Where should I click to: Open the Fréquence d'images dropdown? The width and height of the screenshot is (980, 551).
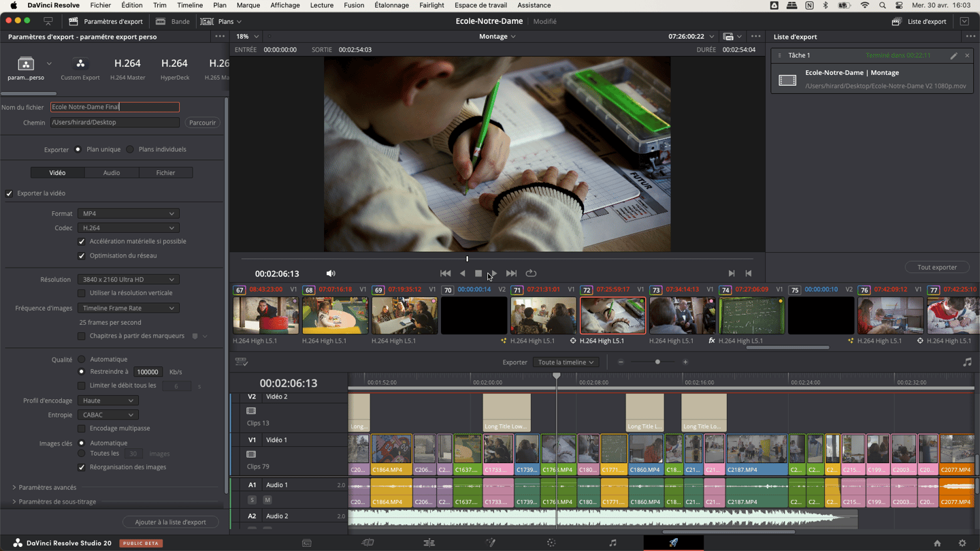[128, 308]
